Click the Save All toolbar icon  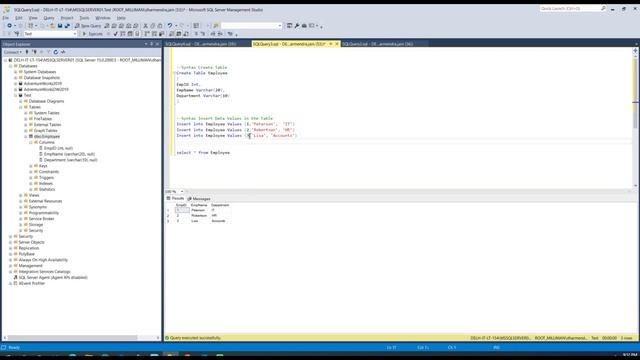click(67, 26)
